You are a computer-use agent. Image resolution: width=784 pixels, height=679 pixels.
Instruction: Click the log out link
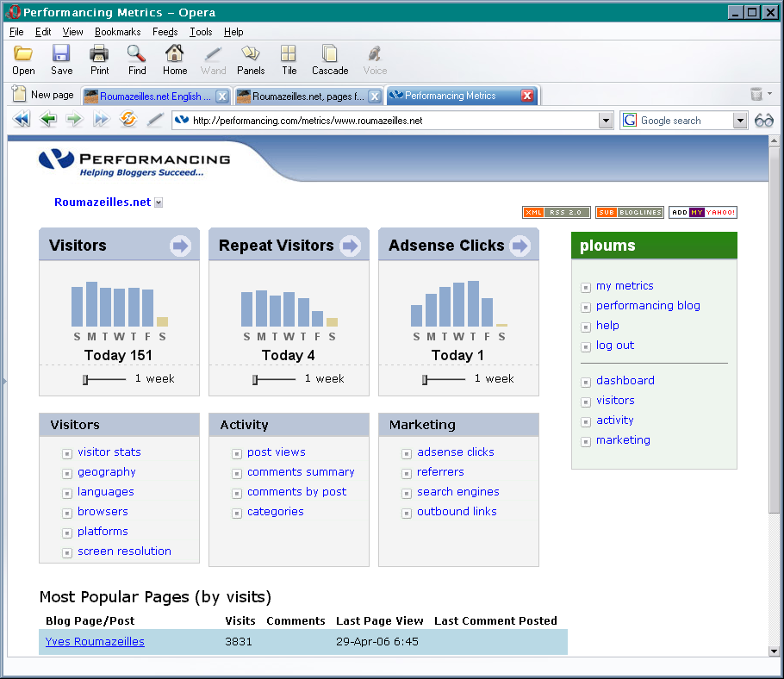(x=615, y=346)
